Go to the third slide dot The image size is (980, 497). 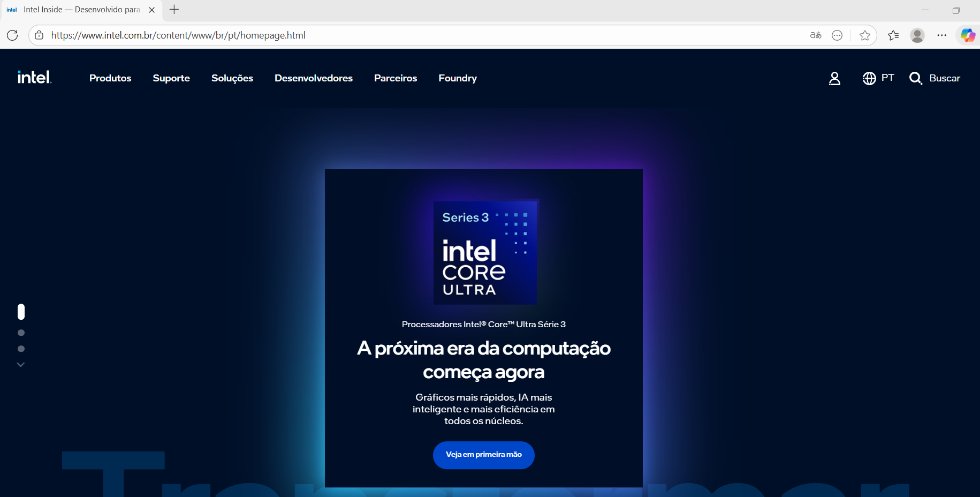21,349
